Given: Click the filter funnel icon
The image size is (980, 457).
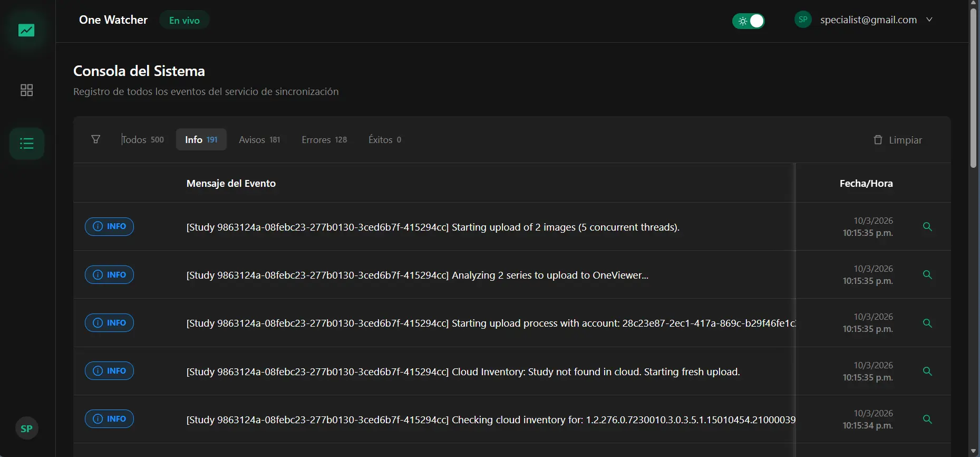Looking at the screenshot, I should [95, 139].
